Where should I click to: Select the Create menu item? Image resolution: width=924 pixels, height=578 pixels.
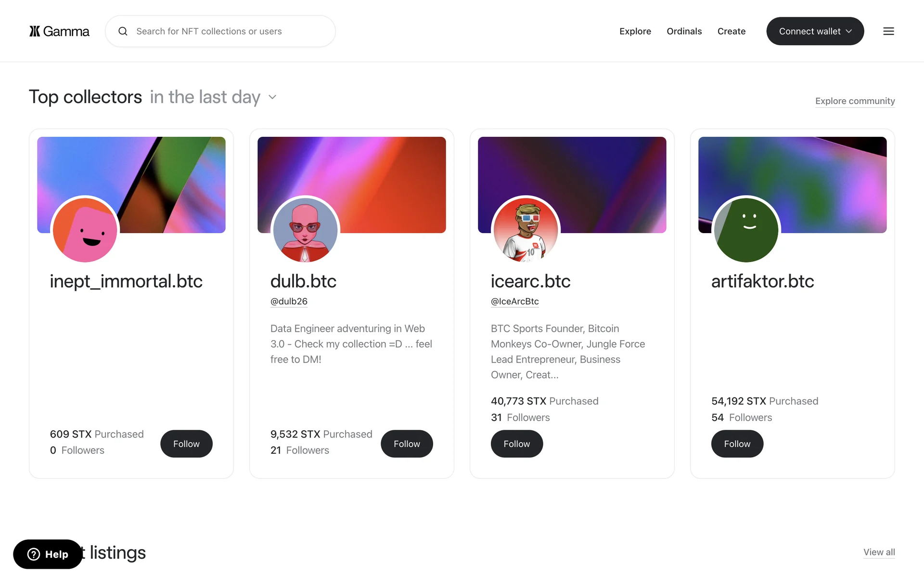click(731, 31)
